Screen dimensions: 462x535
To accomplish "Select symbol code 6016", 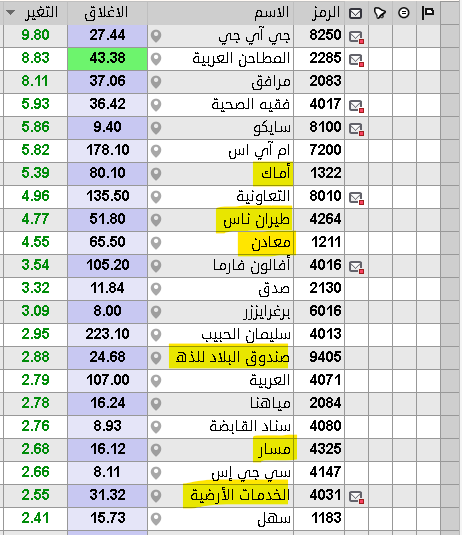I will 326,311.
